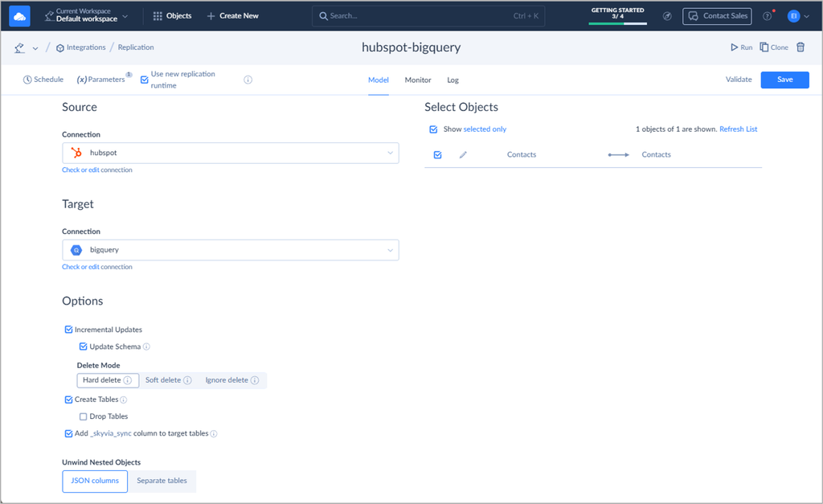Toggle the Update Schema checkbox

click(83, 346)
